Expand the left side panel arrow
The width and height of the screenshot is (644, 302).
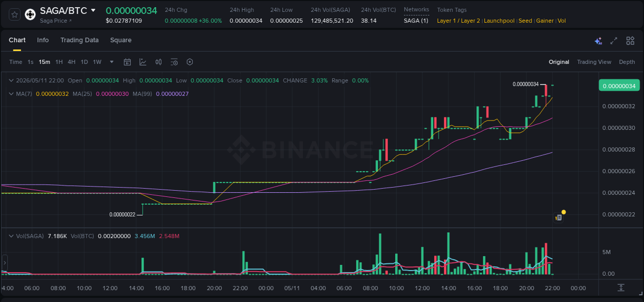pyautogui.click(x=5, y=261)
